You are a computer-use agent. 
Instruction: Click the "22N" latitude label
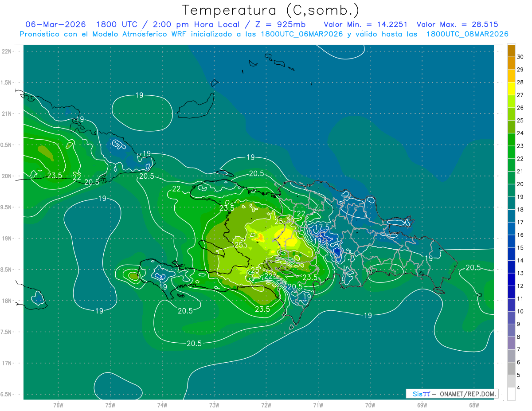click(7, 51)
